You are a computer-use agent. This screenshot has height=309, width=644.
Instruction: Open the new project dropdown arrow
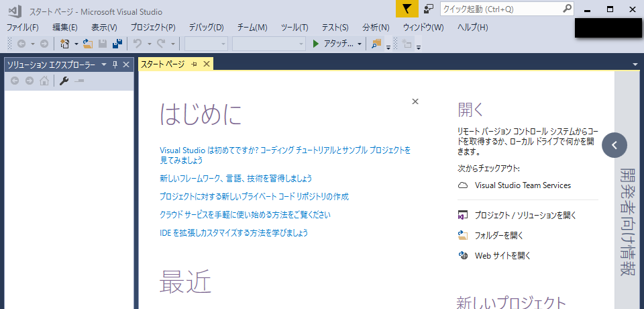(x=76, y=44)
